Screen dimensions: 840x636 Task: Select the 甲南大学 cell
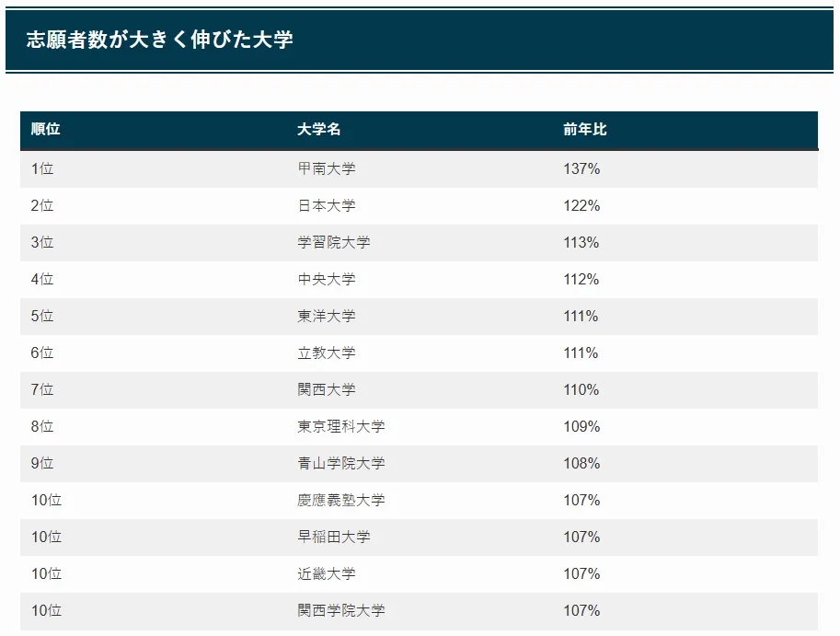tap(327, 168)
